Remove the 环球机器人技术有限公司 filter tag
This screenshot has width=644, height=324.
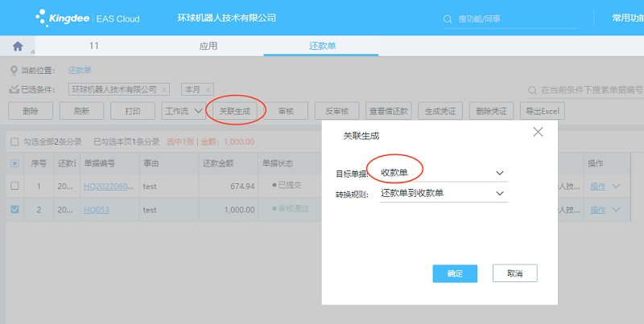[x=165, y=89]
